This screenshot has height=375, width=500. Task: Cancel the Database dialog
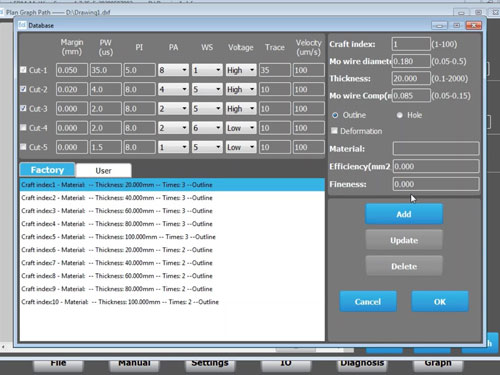(x=368, y=302)
